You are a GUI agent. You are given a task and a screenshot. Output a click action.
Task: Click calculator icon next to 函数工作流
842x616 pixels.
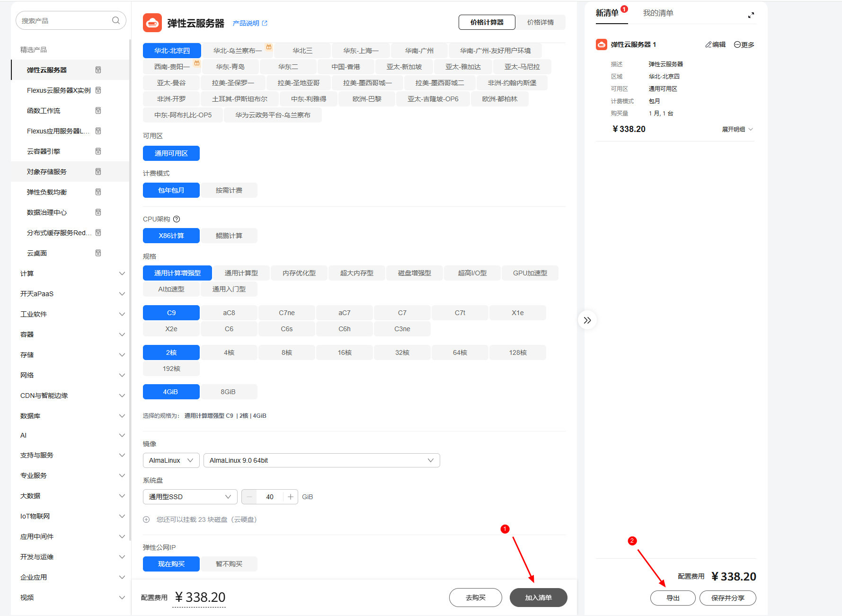tap(98, 111)
